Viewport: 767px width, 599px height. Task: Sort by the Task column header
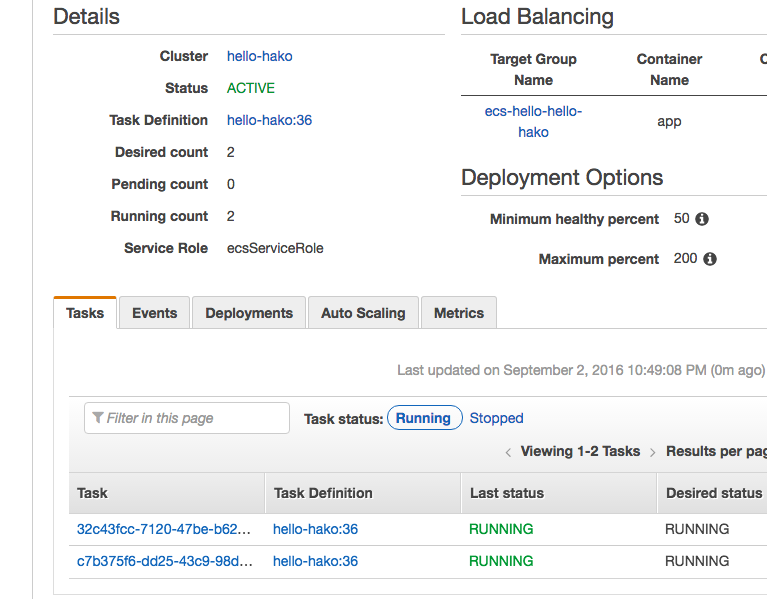[x=167, y=493]
